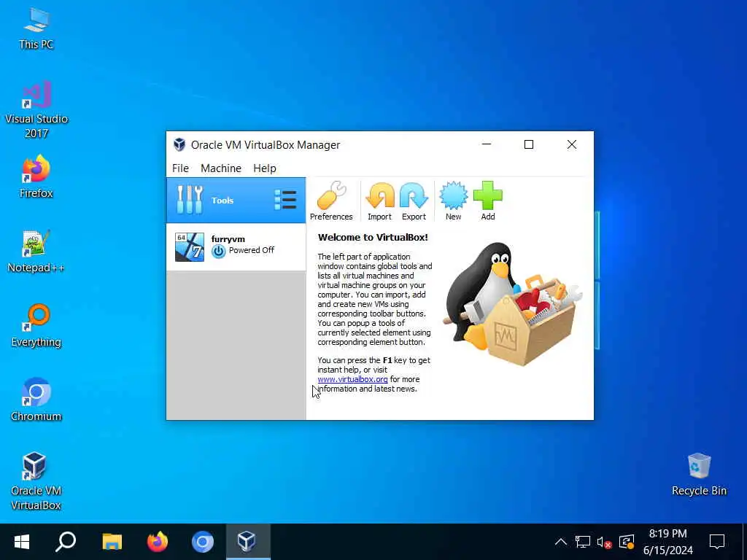Maximize the VirtualBox Manager window
This screenshot has width=747, height=560.
click(x=529, y=144)
